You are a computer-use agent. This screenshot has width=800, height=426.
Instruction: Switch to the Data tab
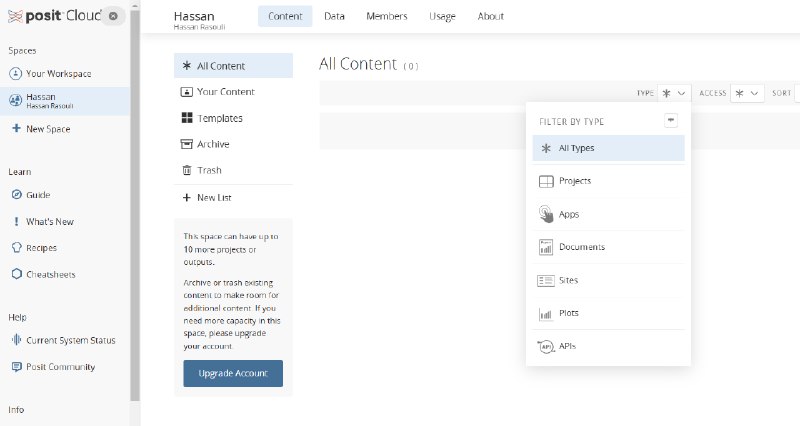click(x=334, y=16)
